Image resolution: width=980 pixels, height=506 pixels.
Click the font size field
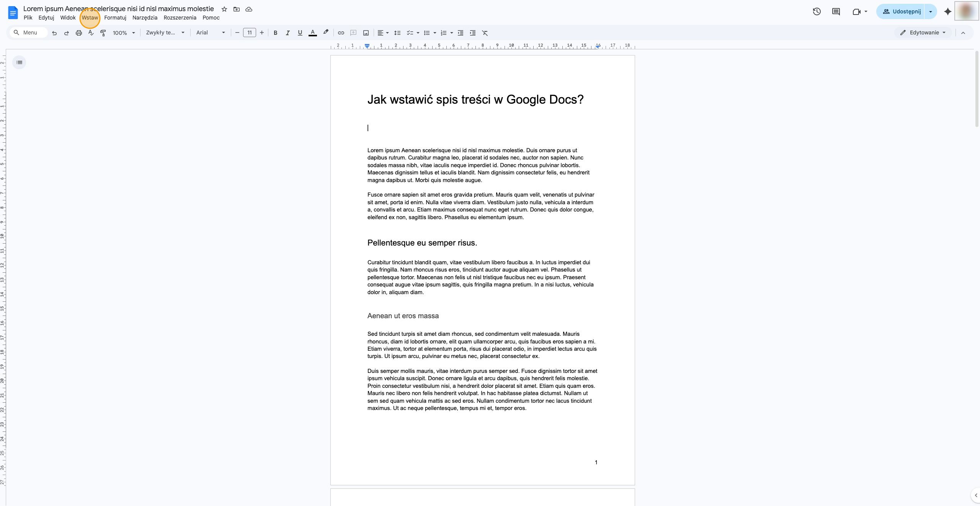click(x=250, y=33)
